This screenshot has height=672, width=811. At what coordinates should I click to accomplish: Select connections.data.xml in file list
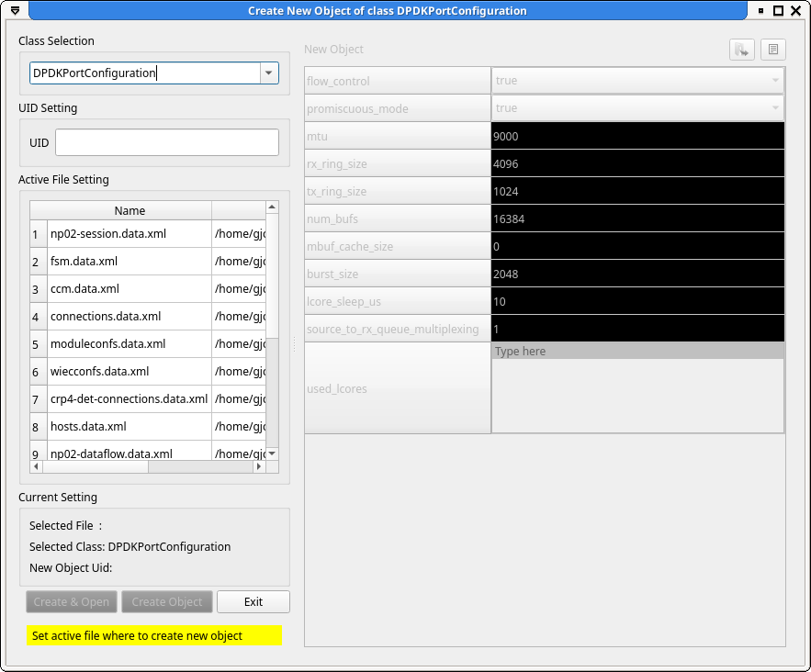click(x=130, y=317)
